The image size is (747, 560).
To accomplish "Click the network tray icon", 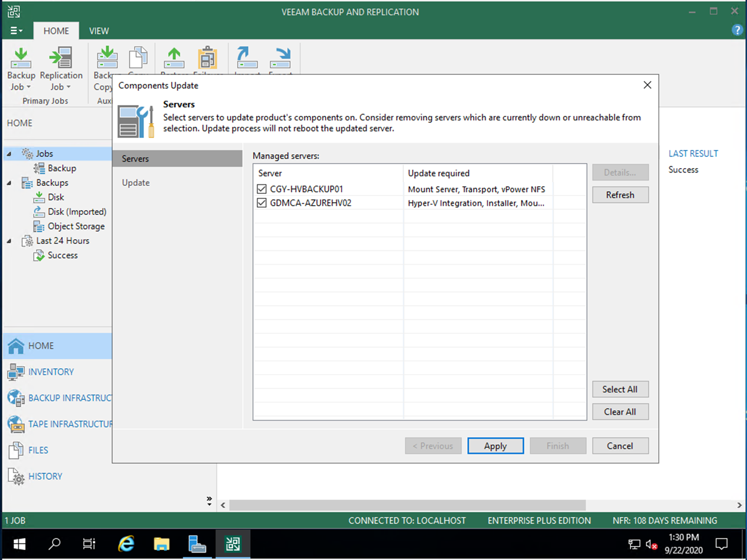I will point(634,545).
